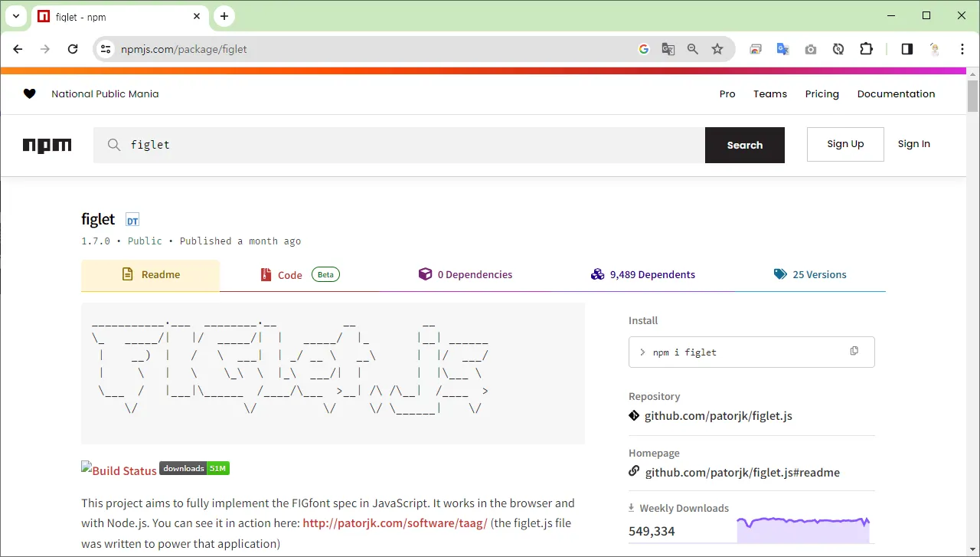
Task: Toggle the browser side panel
Action: pyautogui.click(x=907, y=49)
